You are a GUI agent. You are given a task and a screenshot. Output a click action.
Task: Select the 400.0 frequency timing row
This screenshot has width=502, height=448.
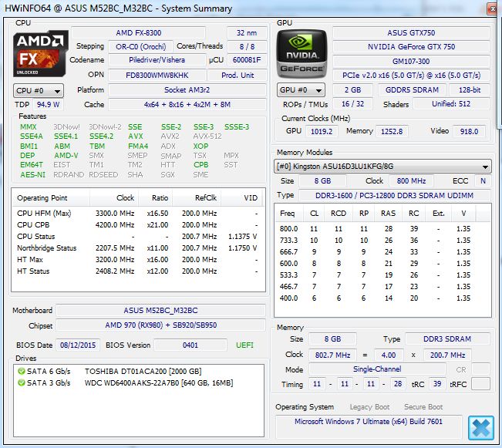pos(382,298)
